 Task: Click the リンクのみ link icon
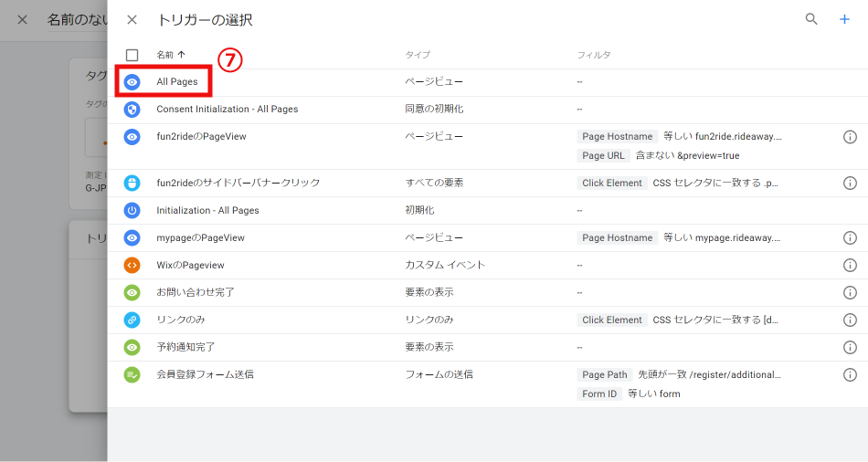(132, 320)
